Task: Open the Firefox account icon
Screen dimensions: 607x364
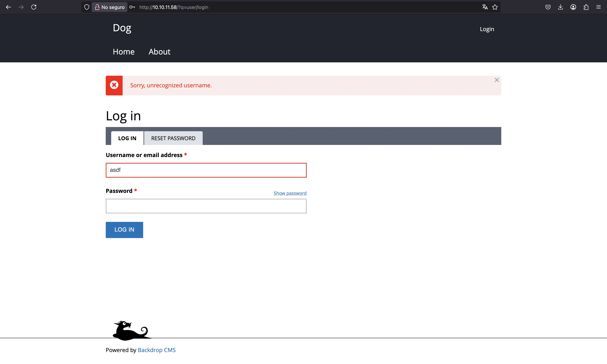Action: 573,7
